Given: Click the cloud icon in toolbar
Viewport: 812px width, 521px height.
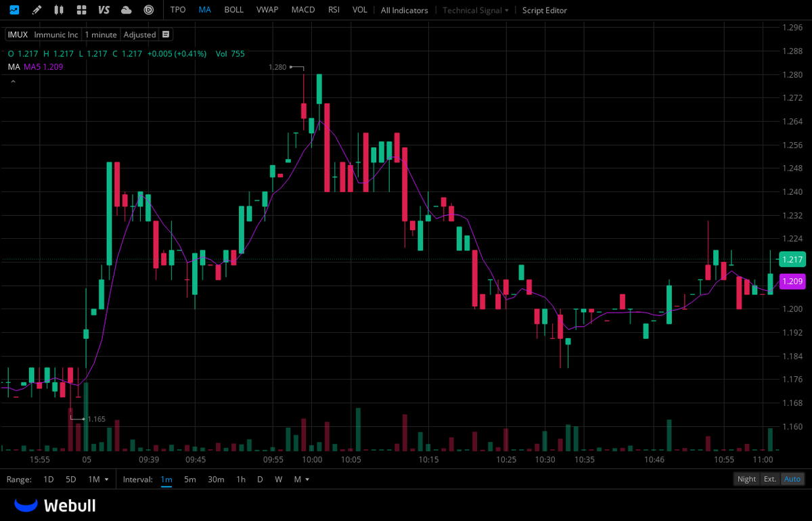Looking at the screenshot, I should (x=126, y=10).
